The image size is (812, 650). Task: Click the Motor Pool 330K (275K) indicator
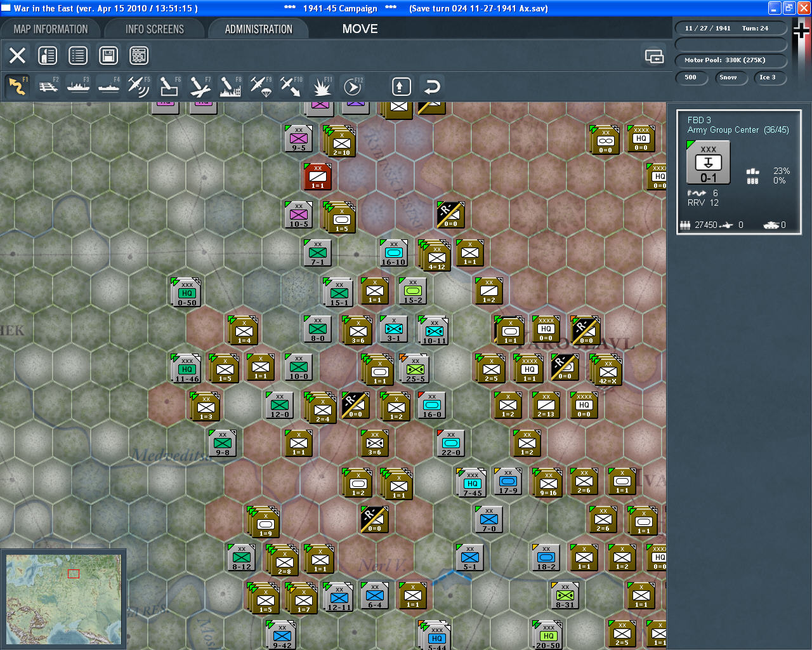click(x=731, y=60)
